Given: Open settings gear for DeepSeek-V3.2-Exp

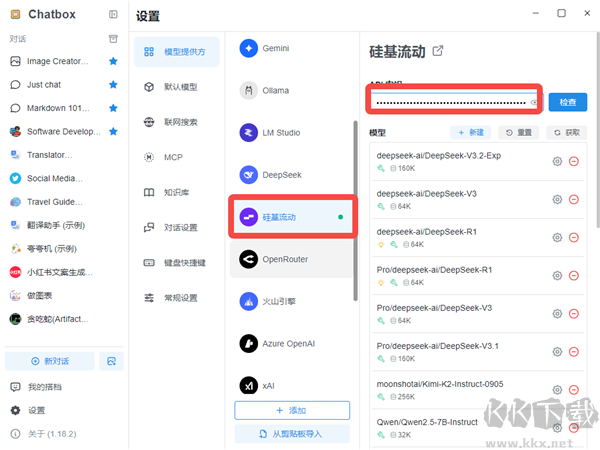Looking at the screenshot, I should tap(558, 161).
